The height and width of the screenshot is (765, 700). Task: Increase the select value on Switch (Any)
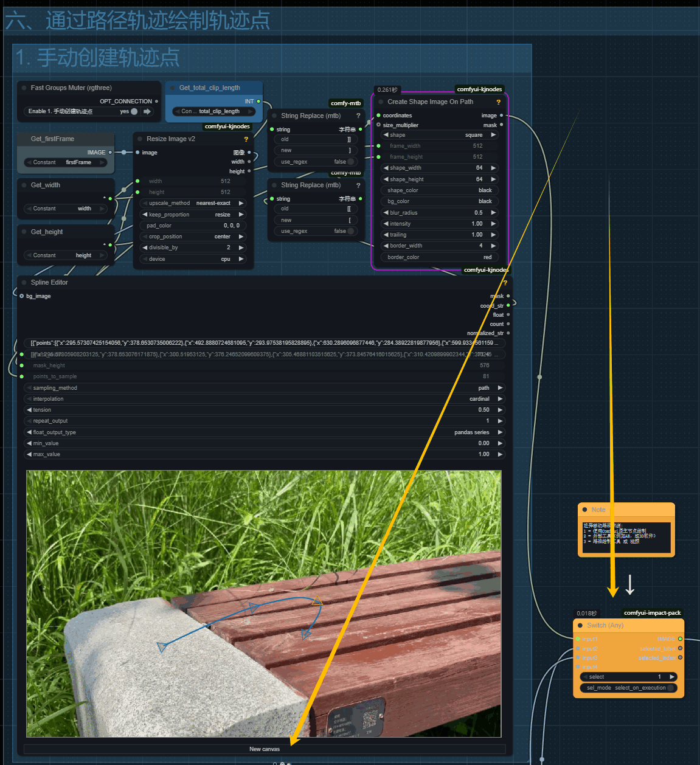(x=672, y=677)
